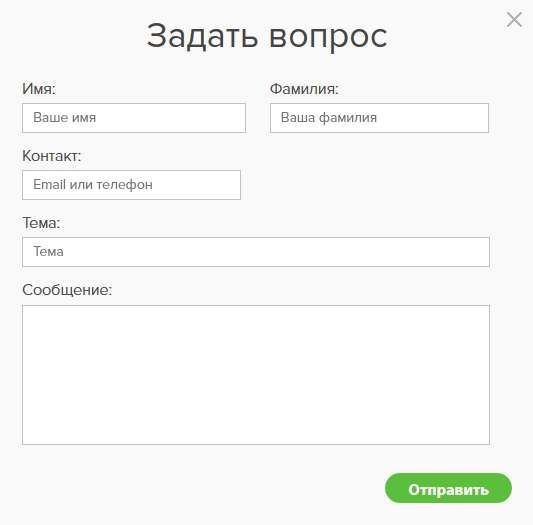This screenshot has height=525, width=533.
Task: Click the Фамилия: field label
Action: [x=304, y=89]
